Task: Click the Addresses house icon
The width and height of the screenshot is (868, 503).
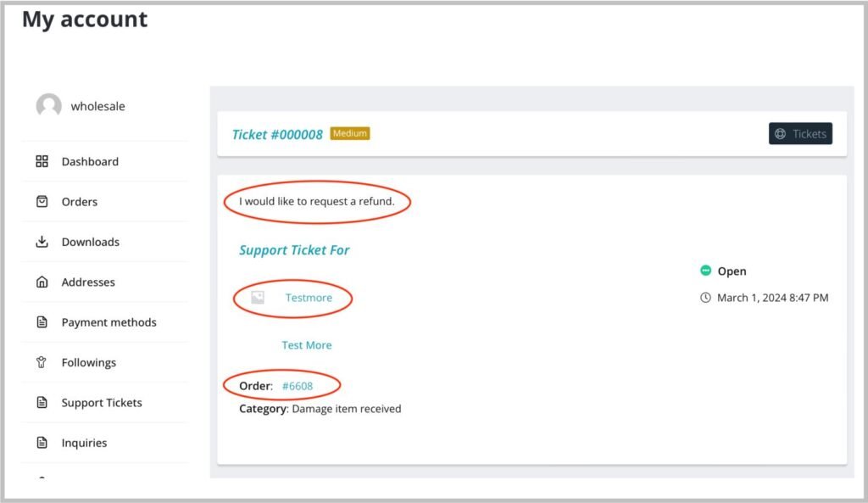Action: pos(42,282)
